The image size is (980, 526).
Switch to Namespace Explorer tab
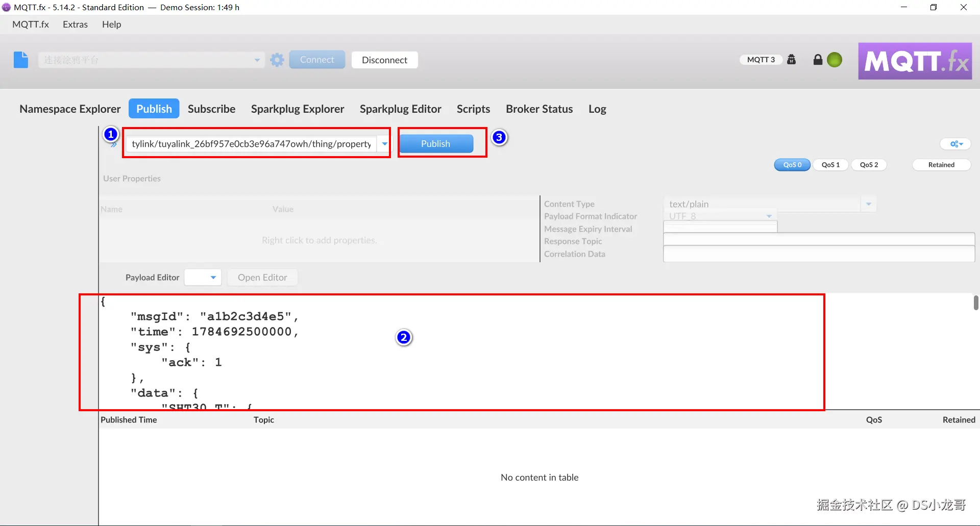click(x=70, y=109)
